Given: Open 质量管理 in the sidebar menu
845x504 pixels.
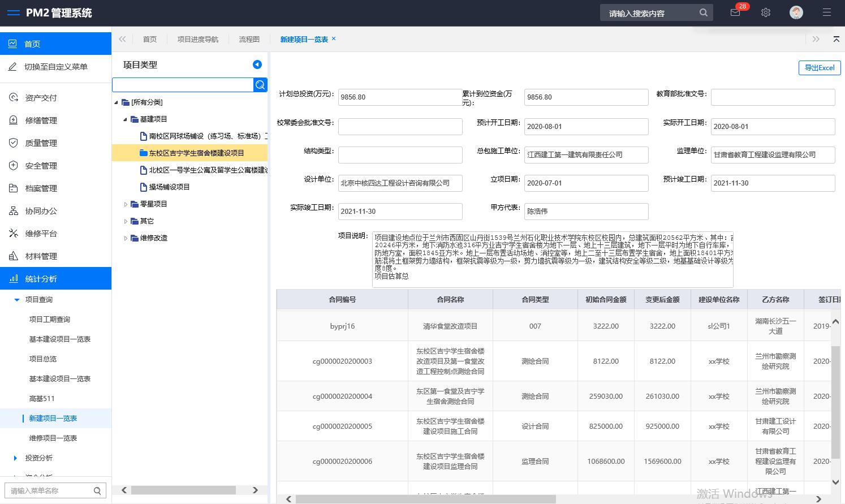Looking at the screenshot, I should 41,143.
